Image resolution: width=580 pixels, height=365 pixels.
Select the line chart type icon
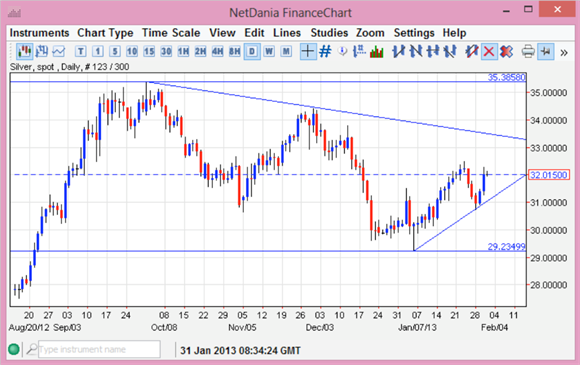[x=58, y=51]
